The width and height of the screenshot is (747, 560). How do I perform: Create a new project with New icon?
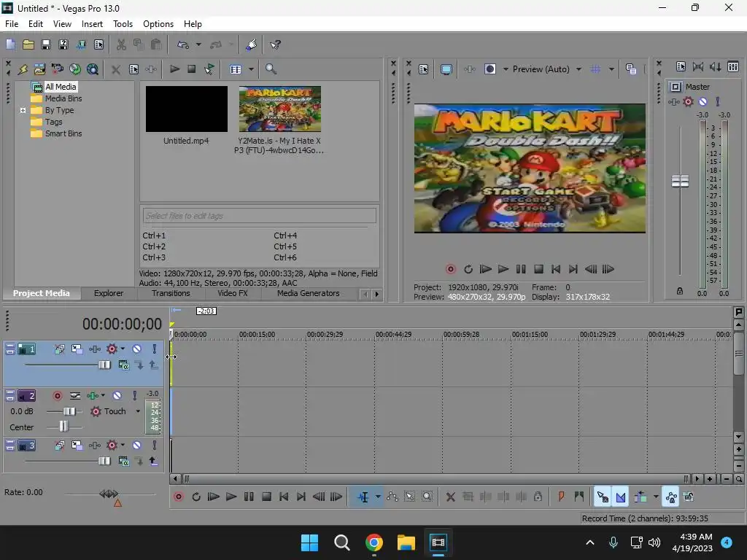(x=10, y=44)
